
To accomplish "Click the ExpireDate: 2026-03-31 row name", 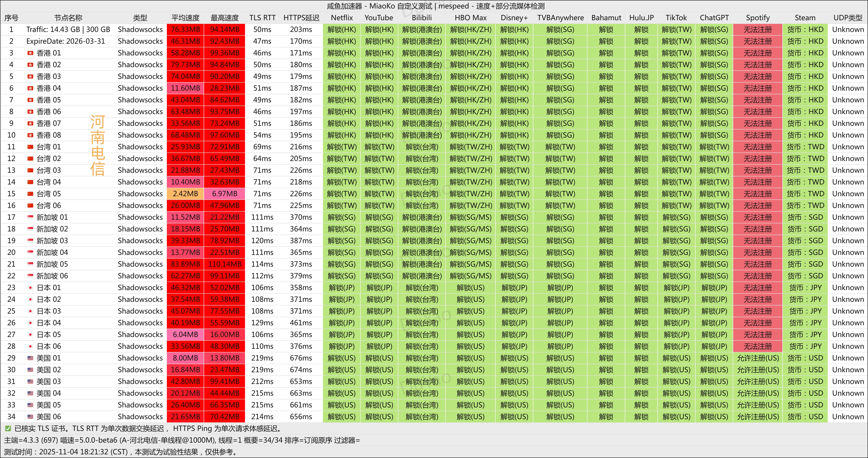I will (66, 41).
